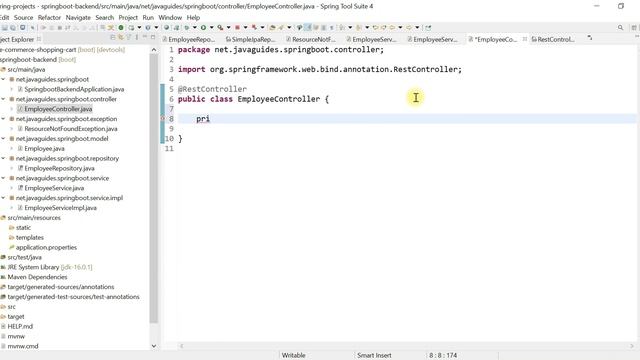Screen dimensions: 640x360
Task: Select SpringbootBackendApplication.java in the tree
Action: coord(74,89)
